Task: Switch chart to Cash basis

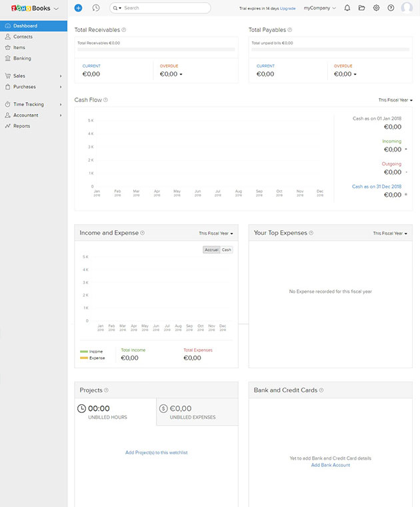Action: click(227, 249)
